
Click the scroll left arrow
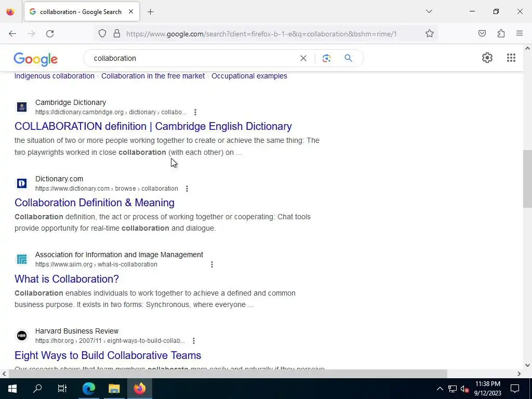4,374
